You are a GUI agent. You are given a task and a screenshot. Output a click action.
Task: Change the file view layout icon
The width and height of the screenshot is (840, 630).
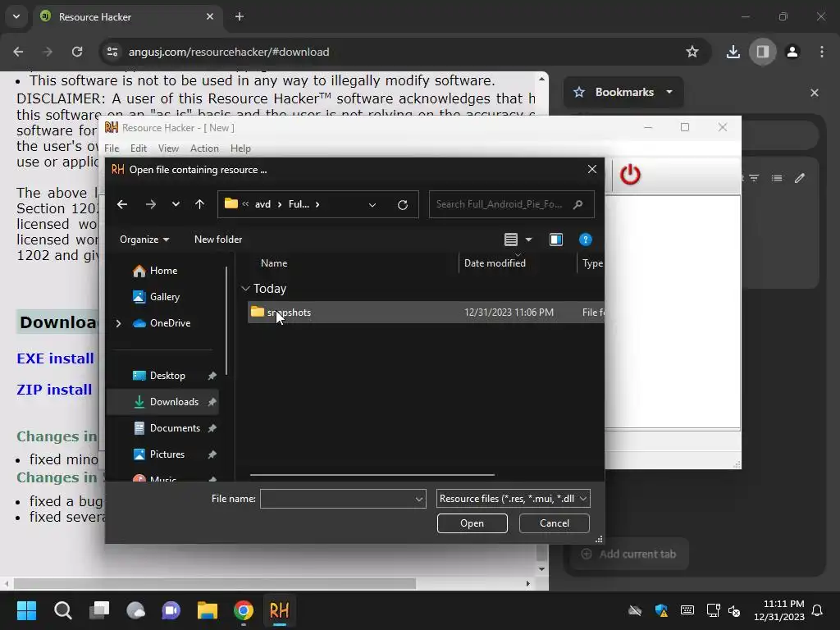pos(510,240)
